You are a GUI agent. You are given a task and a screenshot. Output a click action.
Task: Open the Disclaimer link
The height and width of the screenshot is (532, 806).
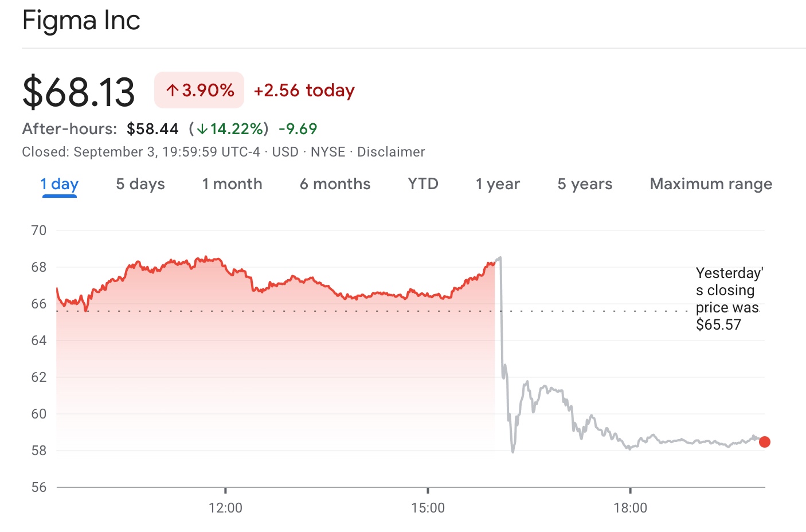click(x=391, y=152)
